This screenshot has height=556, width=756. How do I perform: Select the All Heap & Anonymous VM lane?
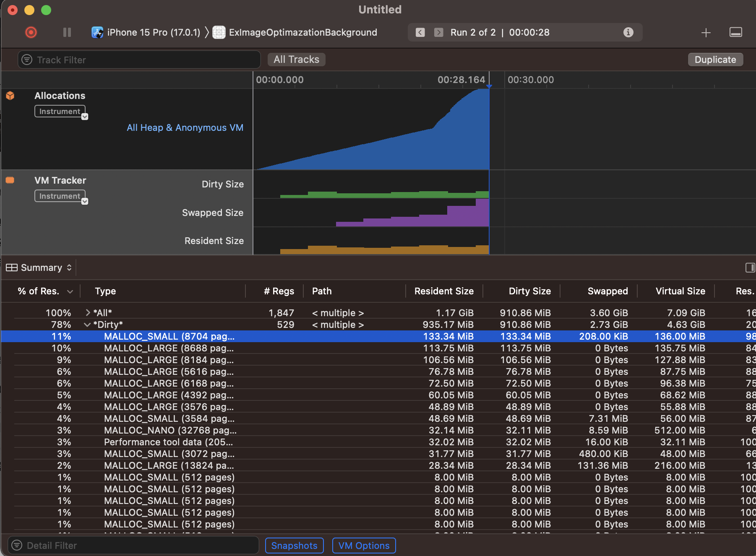(x=185, y=127)
